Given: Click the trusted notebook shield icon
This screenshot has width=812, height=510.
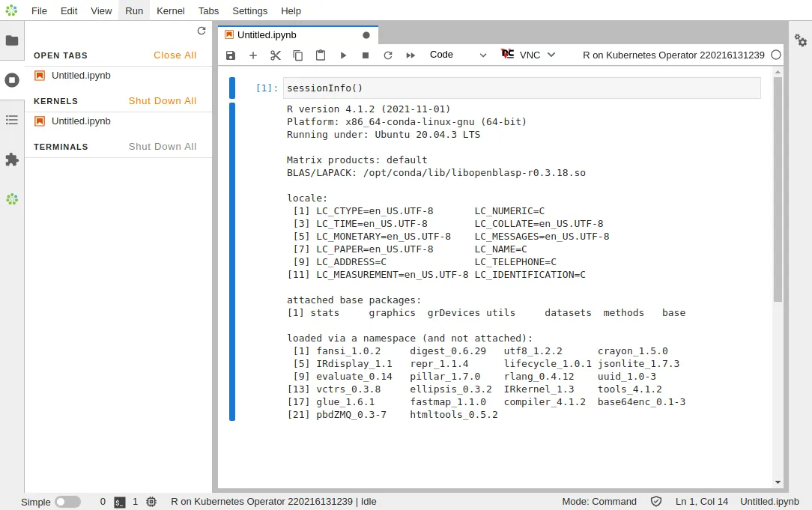Looking at the screenshot, I should (x=656, y=501).
